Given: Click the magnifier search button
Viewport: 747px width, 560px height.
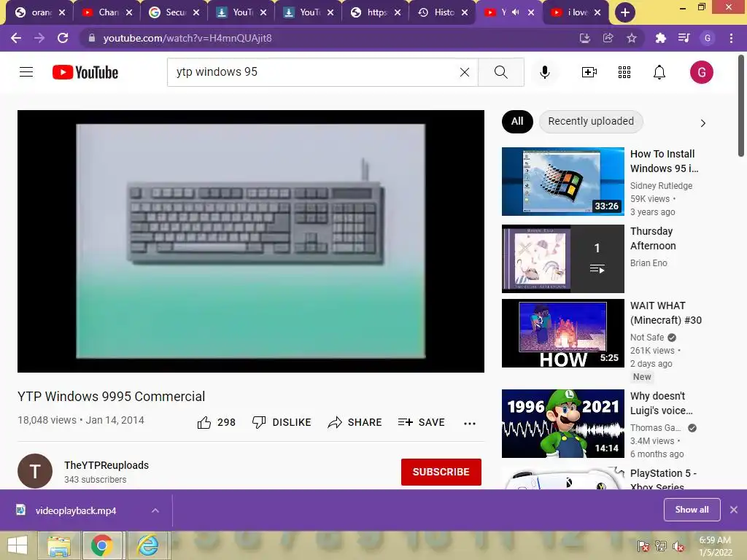Looking at the screenshot, I should [x=500, y=72].
